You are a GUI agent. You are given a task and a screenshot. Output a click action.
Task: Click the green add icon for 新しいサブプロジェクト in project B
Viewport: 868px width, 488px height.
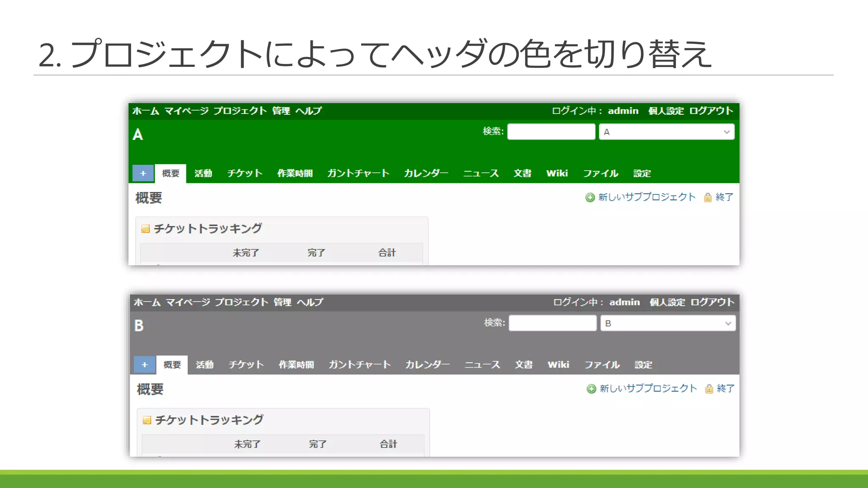(x=591, y=389)
